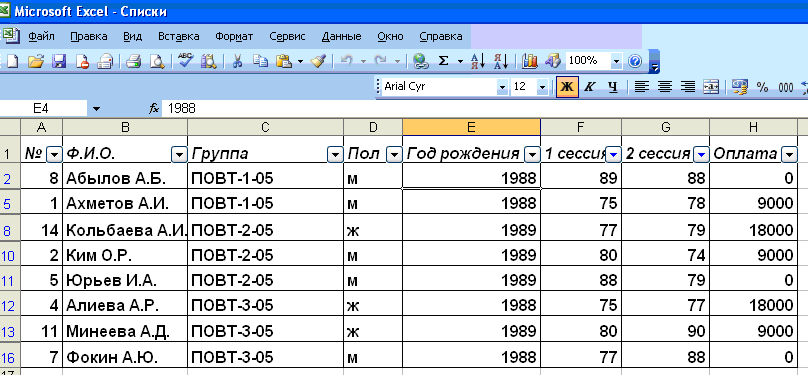Open the Формат menu

234,37
